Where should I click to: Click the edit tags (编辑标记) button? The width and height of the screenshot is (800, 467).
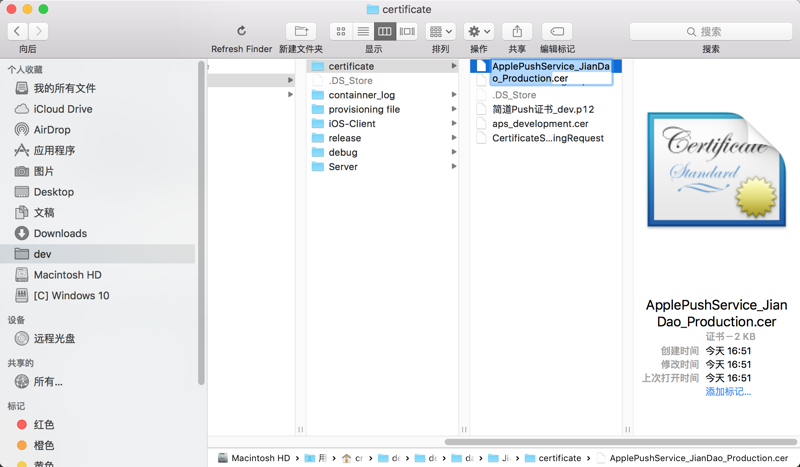(557, 31)
